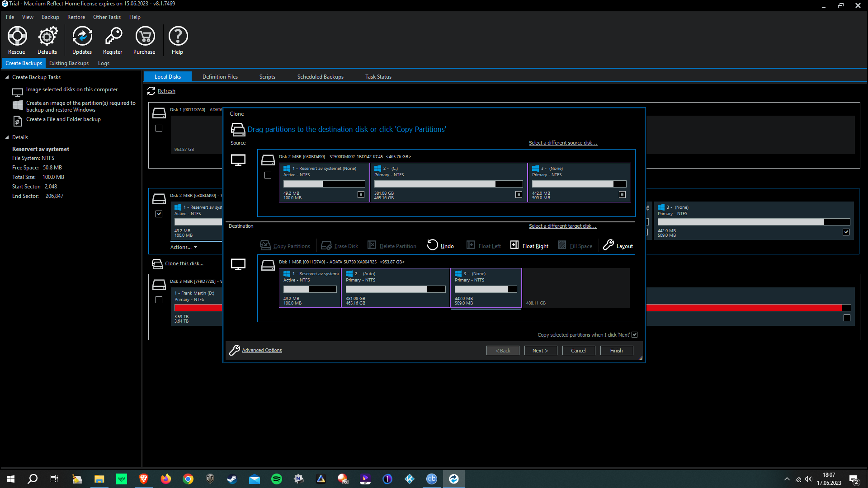Open the notification center icon
868x488 pixels.
pos(854,479)
